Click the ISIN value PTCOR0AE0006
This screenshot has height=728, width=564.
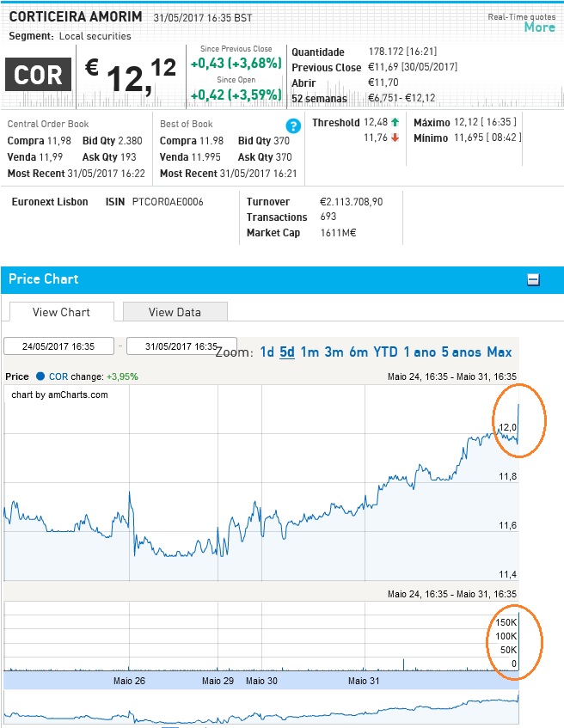pyautogui.click(x=168, y=201)
